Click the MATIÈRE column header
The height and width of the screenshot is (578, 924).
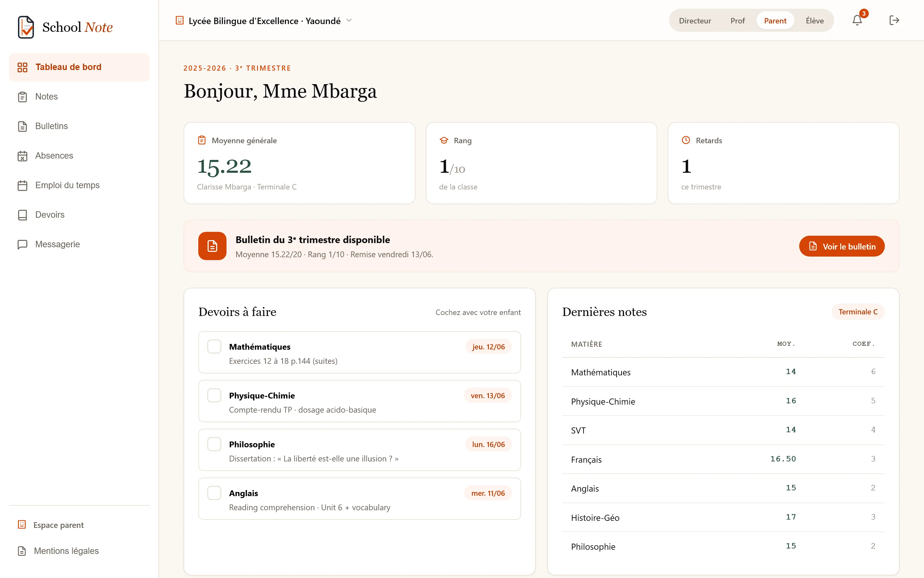coord(586,344)
